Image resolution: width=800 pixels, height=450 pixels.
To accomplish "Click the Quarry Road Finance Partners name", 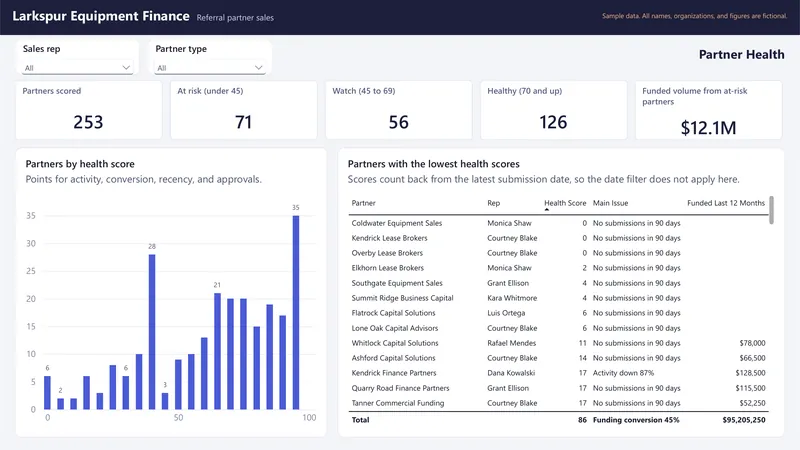I will tap(401, 388).
